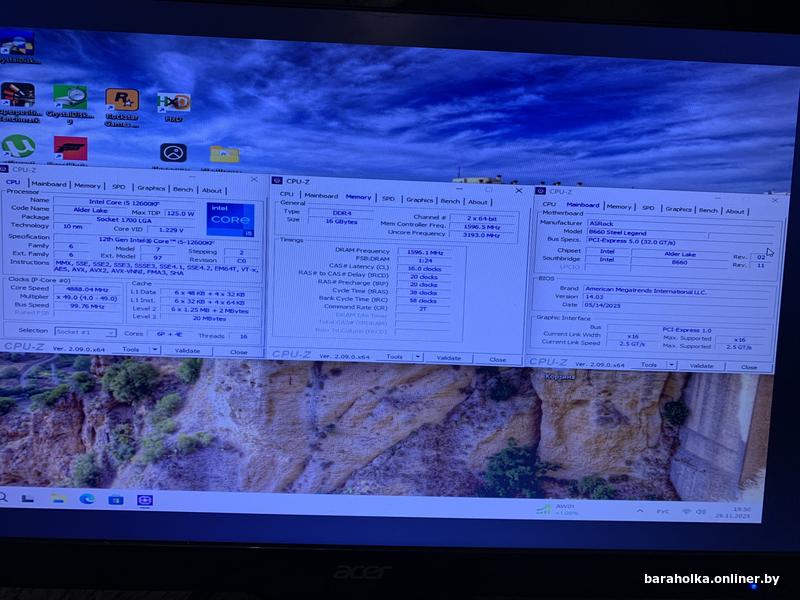Open the green CrystalDisk desktop shortcut
Image resolution: width=800 pixels, height=600 pixels.
coord(70,104)
